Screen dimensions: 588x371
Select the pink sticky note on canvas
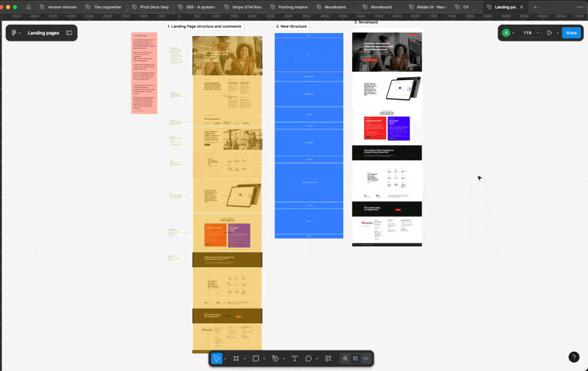pyautogui.click(x=144, y=73)
